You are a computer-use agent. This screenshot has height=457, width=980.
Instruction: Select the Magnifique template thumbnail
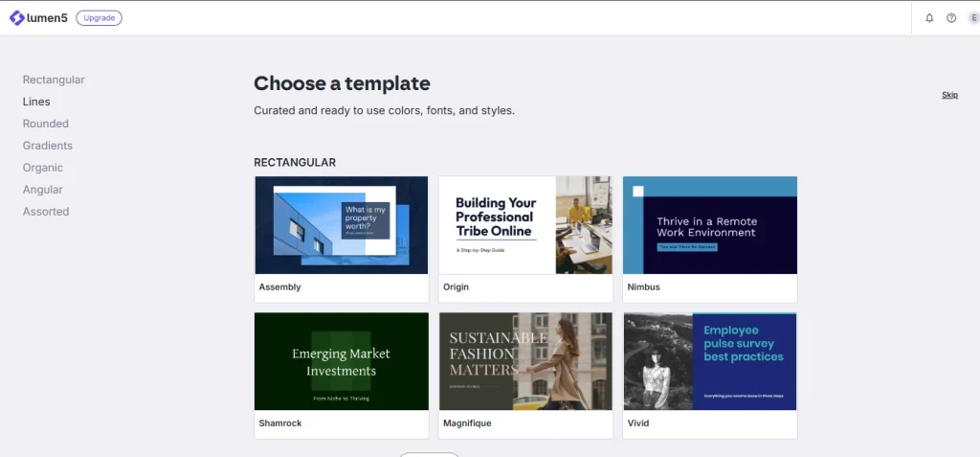click(525, 361)
